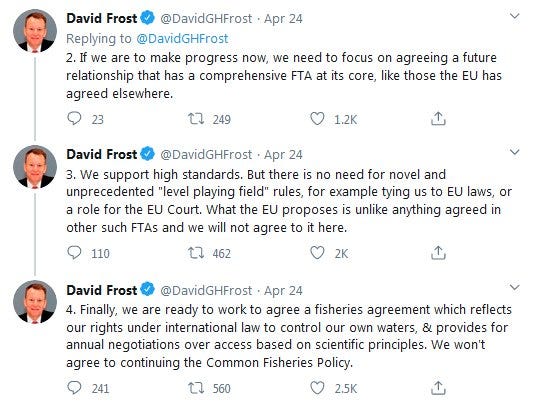Open the chevron menu on tweet 4
Image resolution: width=535 pixels, height=404 pixels.
point(514,288)
